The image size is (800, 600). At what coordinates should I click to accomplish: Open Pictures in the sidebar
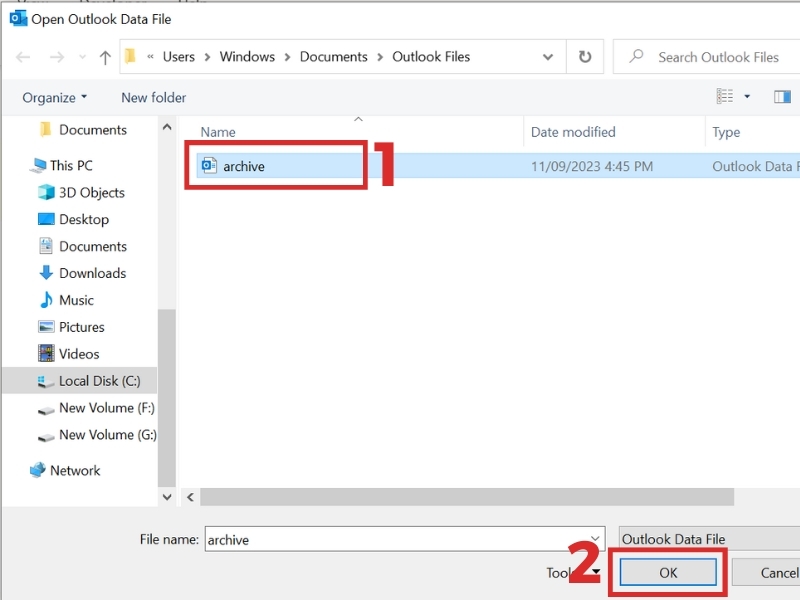pyautogui.click(x=71, y=327)
